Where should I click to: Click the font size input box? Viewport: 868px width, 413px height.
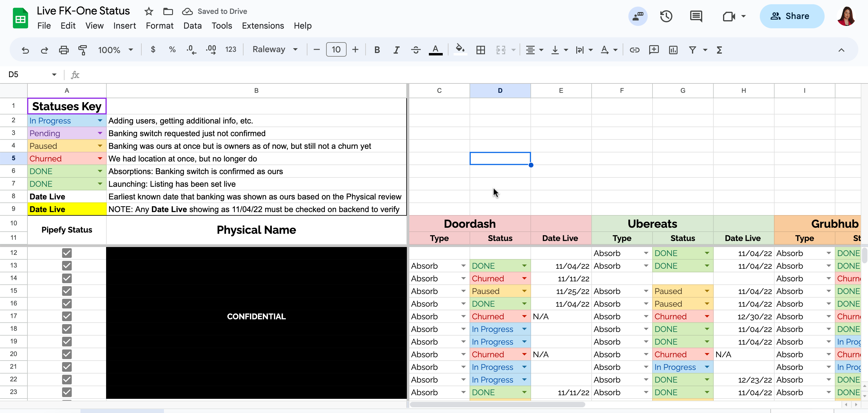tap(336, 49)
